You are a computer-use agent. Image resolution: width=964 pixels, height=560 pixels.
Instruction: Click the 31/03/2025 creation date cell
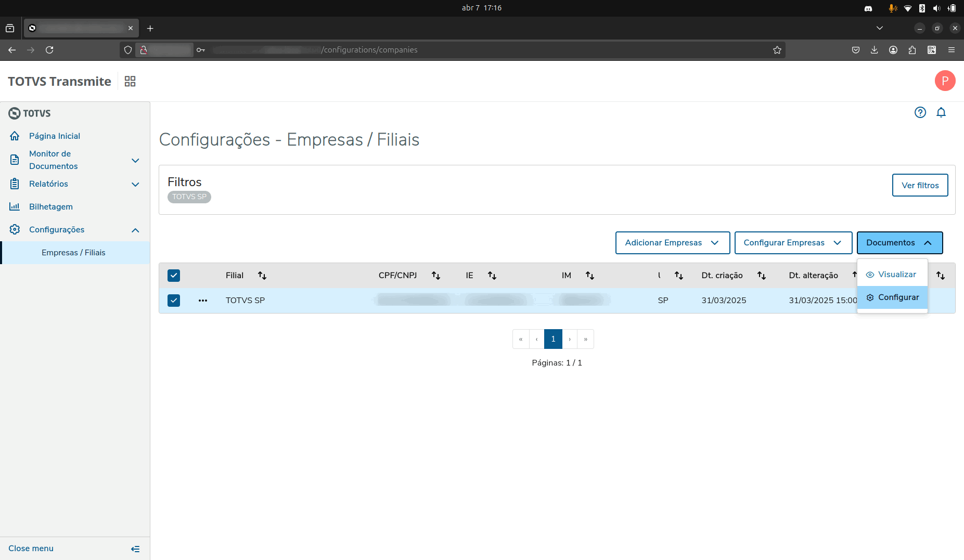724,301
